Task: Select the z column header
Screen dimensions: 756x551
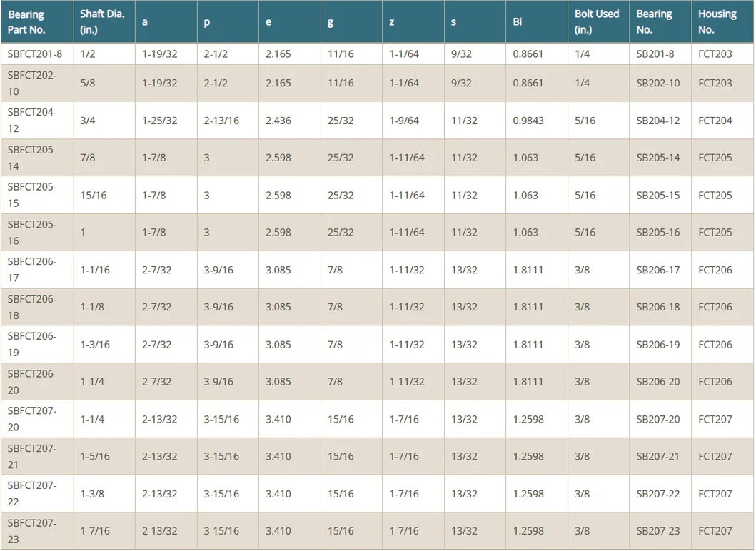Action: click(x=391, y=21)
